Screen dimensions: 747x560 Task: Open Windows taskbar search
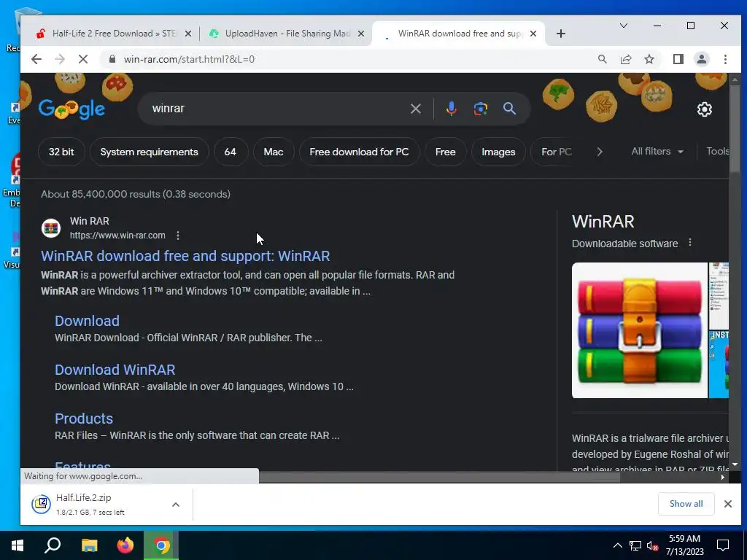(x=53, y=545)
